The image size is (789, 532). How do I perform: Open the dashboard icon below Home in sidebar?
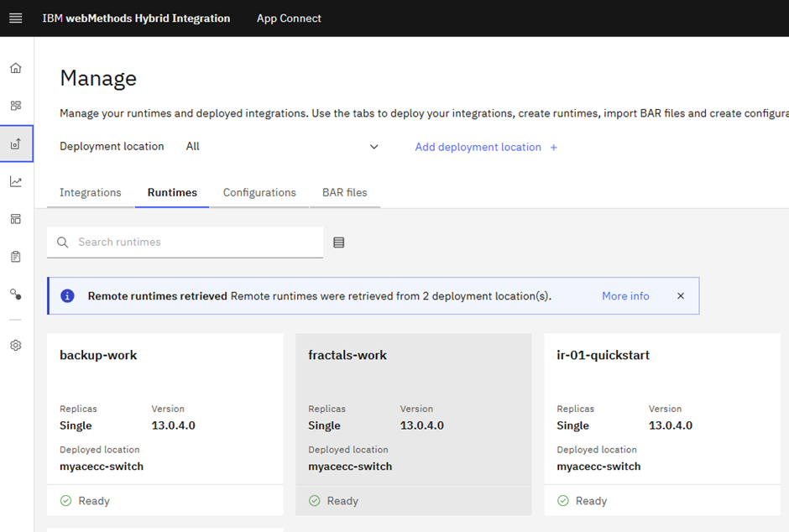tap(16, 106)
